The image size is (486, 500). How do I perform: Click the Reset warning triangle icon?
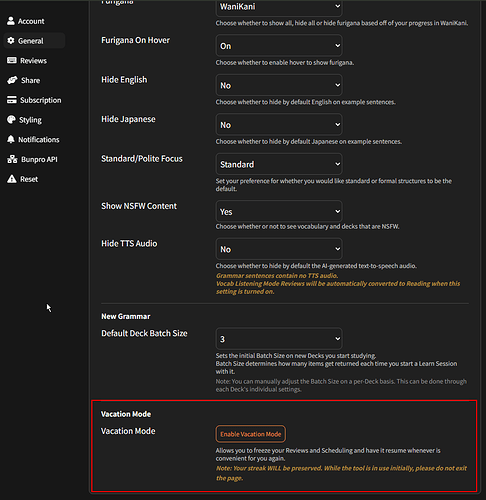point(12,179)
